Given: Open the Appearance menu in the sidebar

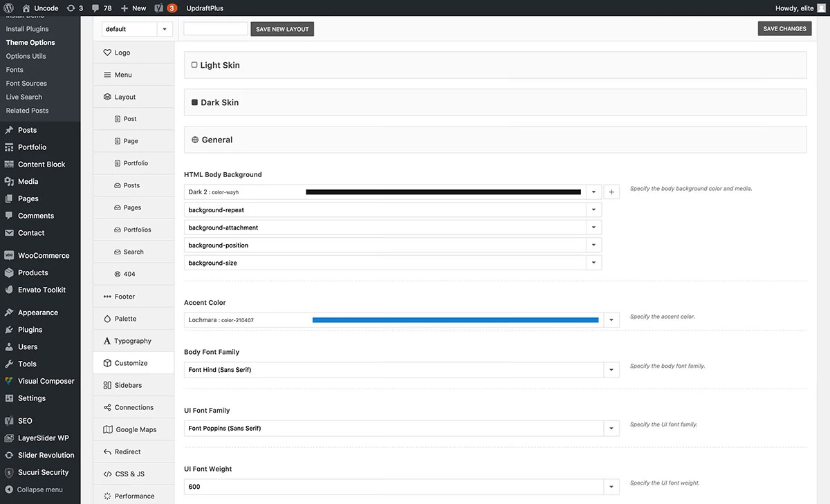Looking at the screenshot, I should point(39,312).
